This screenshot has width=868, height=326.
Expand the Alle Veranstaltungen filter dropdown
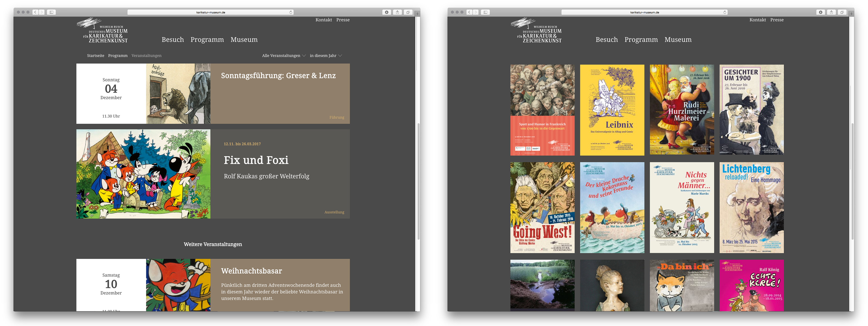[x=284, y=56]
